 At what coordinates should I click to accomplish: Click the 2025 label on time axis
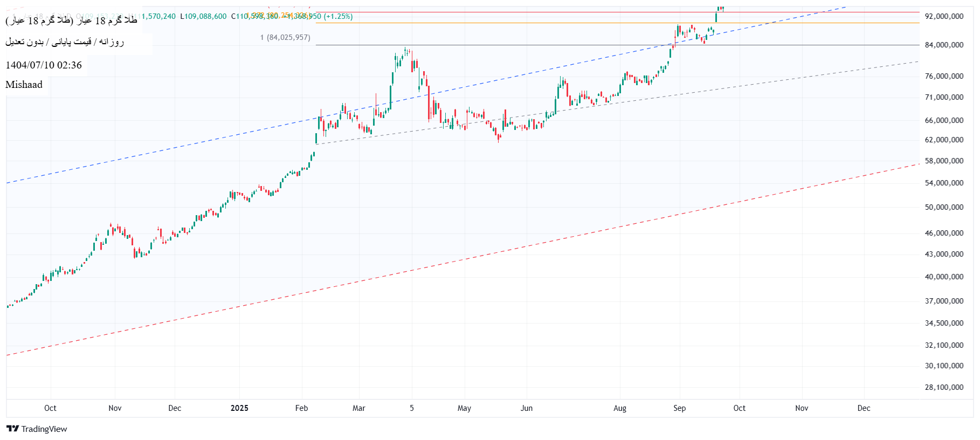239,408
